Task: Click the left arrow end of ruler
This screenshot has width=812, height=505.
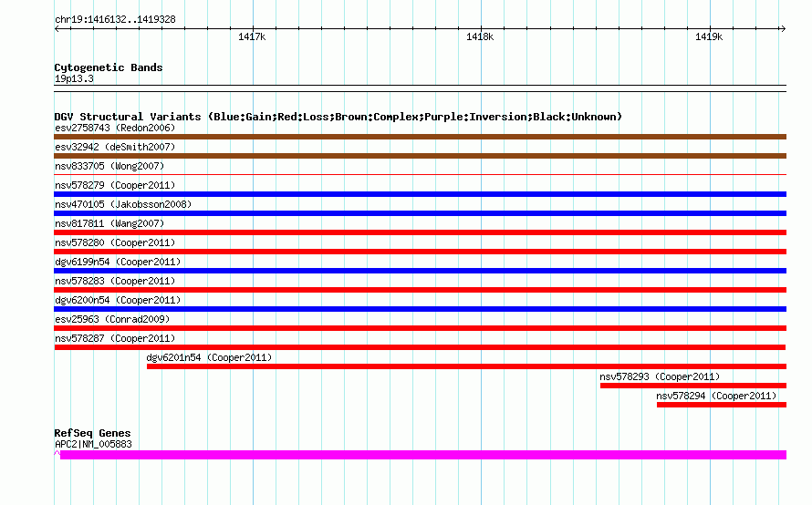Action: pyautogui.click(x=57, y=28)
